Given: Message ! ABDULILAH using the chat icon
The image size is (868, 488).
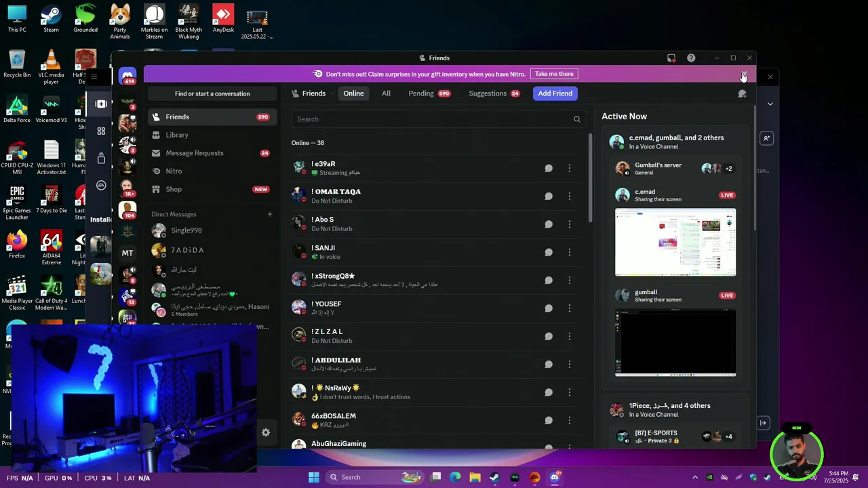Looking at the screenshot, I should point(549,364).
